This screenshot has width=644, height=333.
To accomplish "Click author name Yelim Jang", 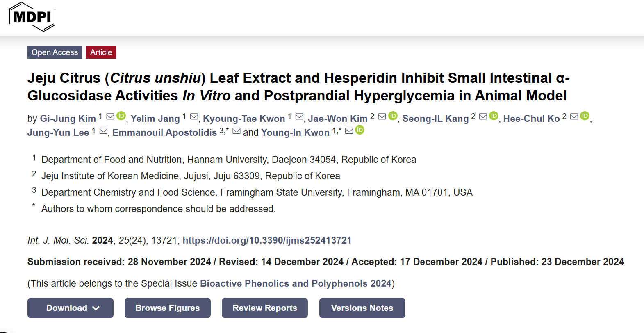I will coord(155,119).
